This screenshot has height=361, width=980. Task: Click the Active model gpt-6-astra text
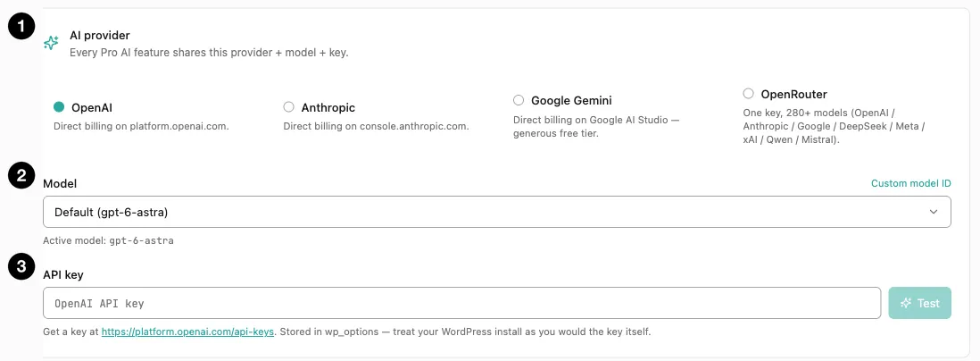tap(108, 240)
